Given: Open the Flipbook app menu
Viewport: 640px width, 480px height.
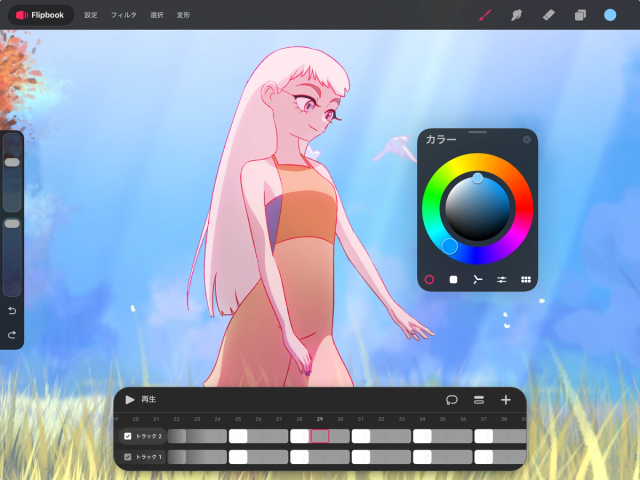Looking at the screenshot, I should [x=40, y=15].
